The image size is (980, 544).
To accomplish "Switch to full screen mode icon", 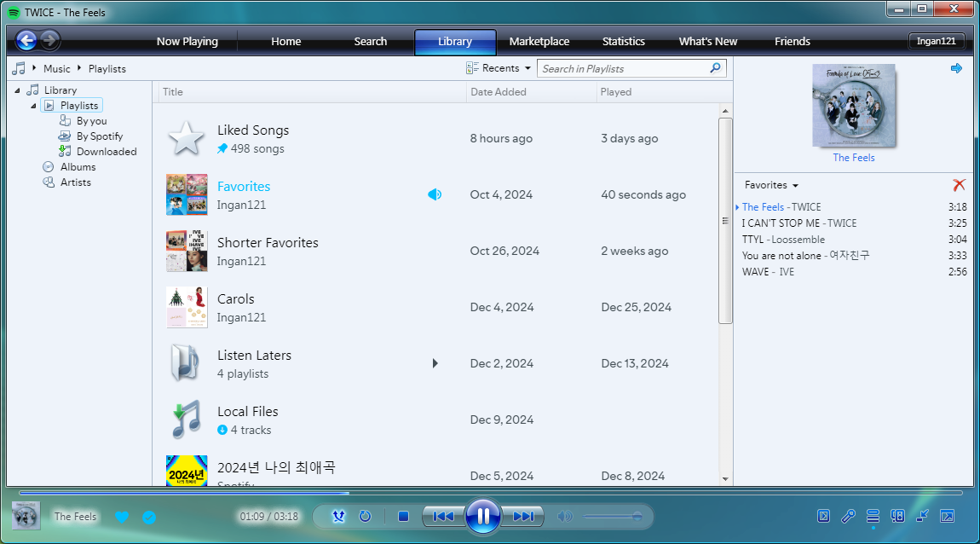I will pos(948,516).
